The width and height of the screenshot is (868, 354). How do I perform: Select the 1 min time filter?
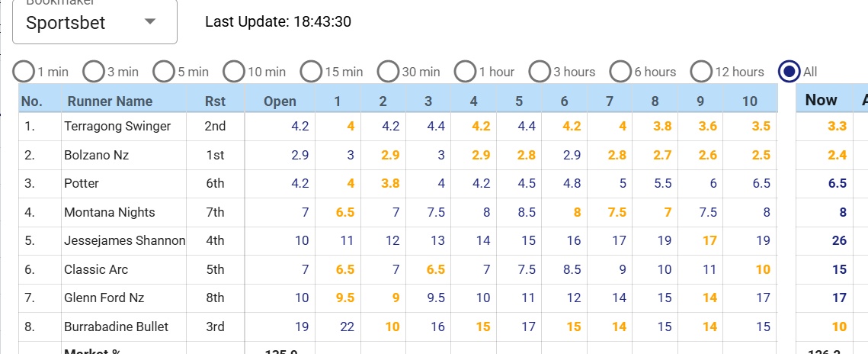(x=24, y=72)
